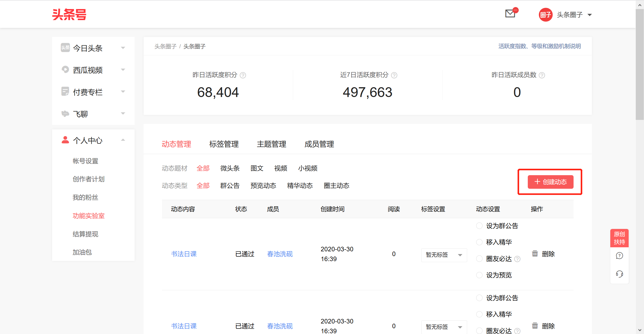Viewport: 644px width, 334px height.
Task: Click the 头条号 logo
Action: [69, 14]
